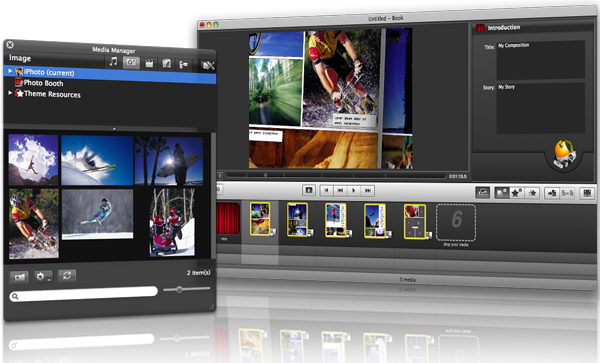This screenshot has height=363, width=600.
Task: Expand the Theme Resources tree item
Action: (x=10, y=93)
